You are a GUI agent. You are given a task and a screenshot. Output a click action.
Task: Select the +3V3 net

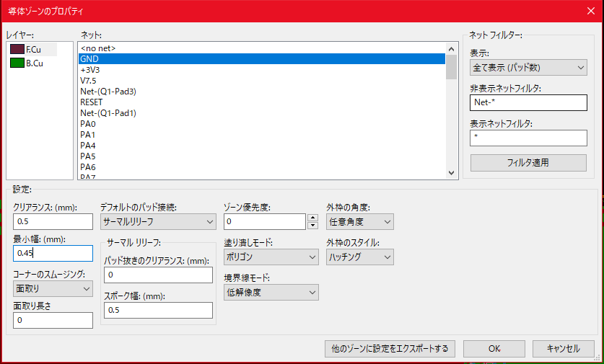[262, 70]
